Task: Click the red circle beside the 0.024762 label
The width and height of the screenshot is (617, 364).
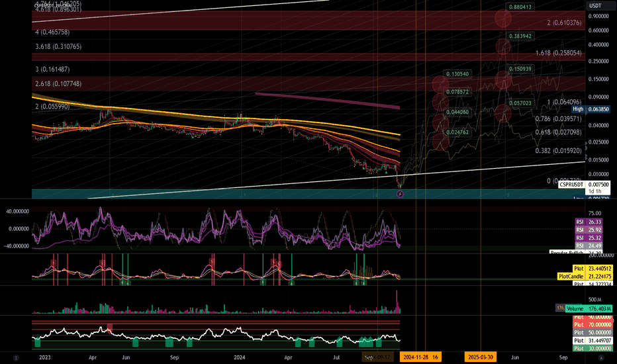Action: point(440,142)
